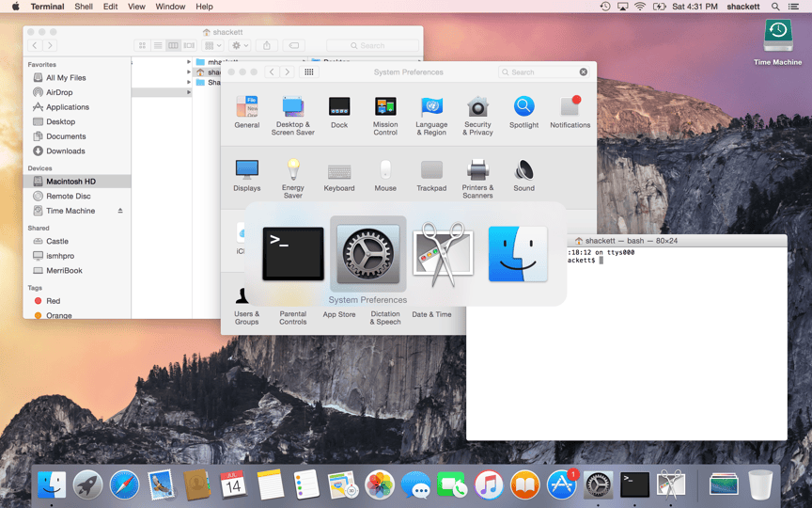Switch Finder to list view
Screen dimensions: 812x508
pyautogui.click(x=158, y=45)
